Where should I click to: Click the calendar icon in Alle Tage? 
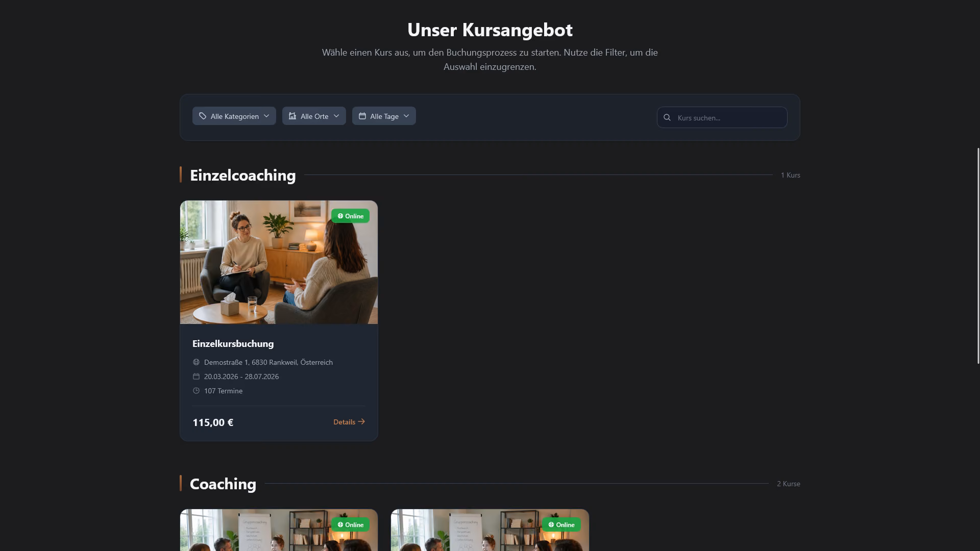[362, 116]
